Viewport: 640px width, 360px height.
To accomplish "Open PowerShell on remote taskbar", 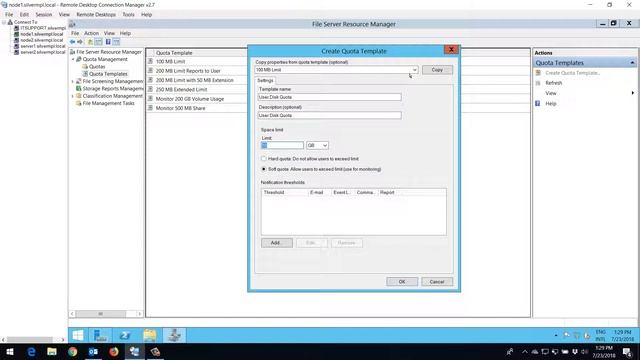I will coord(125,336).
